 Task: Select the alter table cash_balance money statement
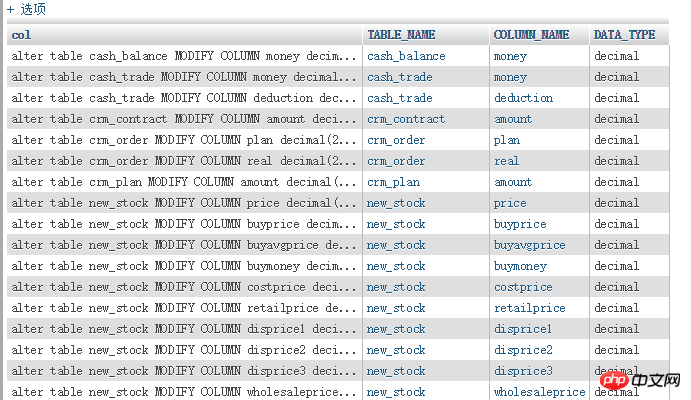pos(184,56)
